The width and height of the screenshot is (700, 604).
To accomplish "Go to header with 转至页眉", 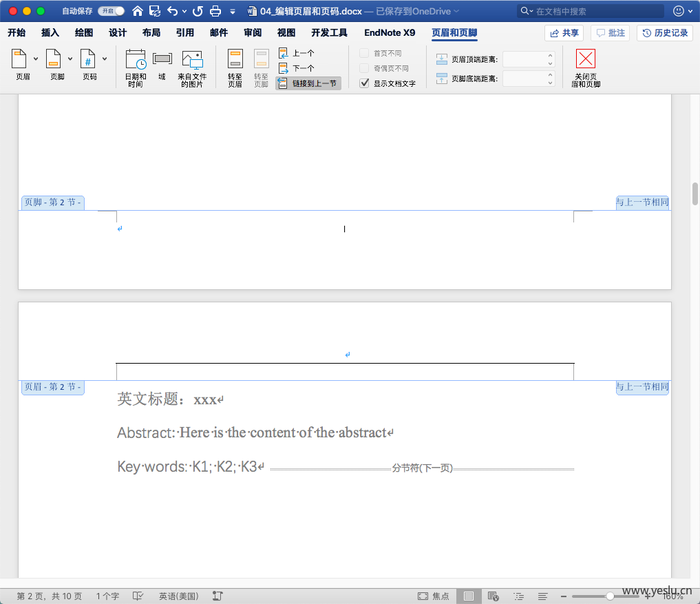I will pyautogui.click(x=235, y=68).
